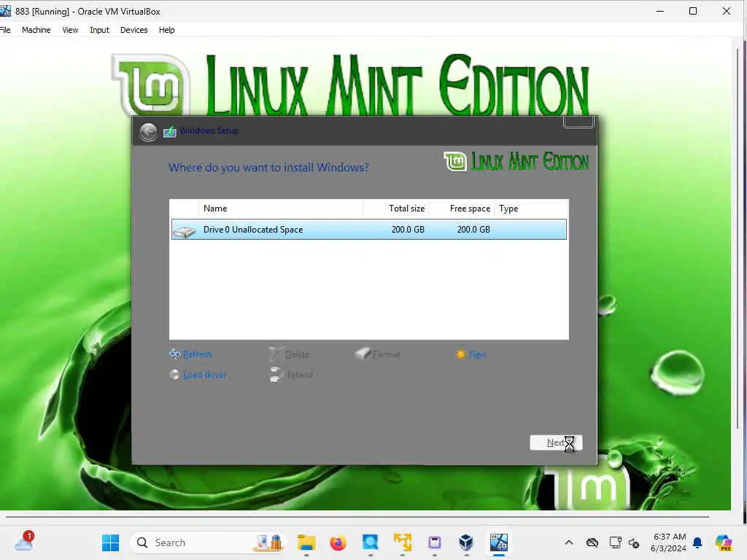Click the Total size column header
The image size is (747, 560).
396,209
